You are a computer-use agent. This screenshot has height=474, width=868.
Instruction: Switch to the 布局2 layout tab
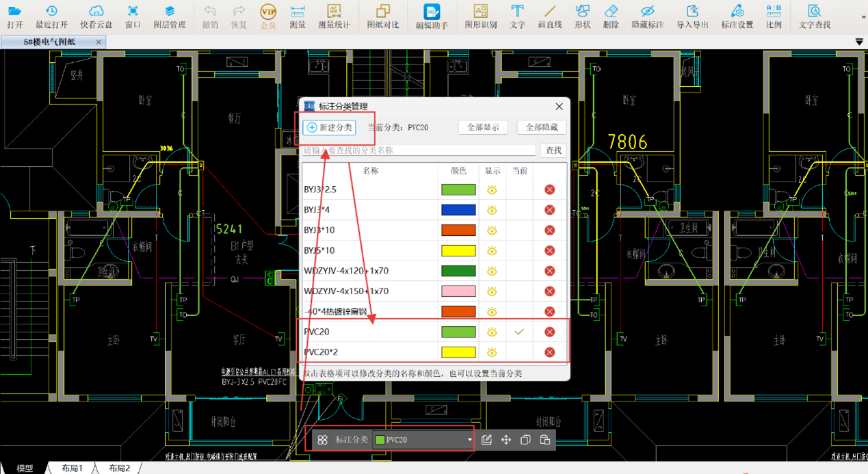[x=118, y=469]
